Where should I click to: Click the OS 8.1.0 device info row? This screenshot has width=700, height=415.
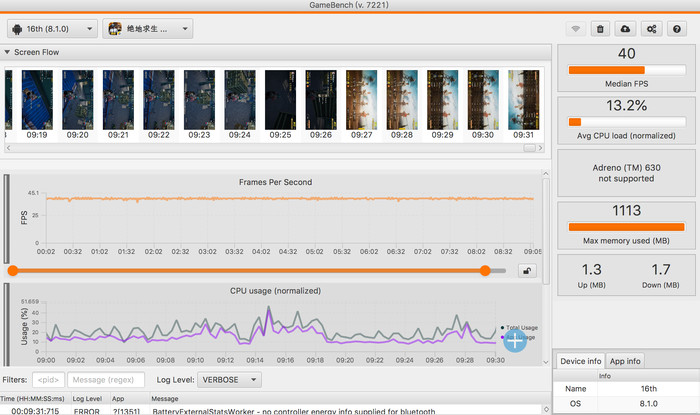click(x=626, y=403)
